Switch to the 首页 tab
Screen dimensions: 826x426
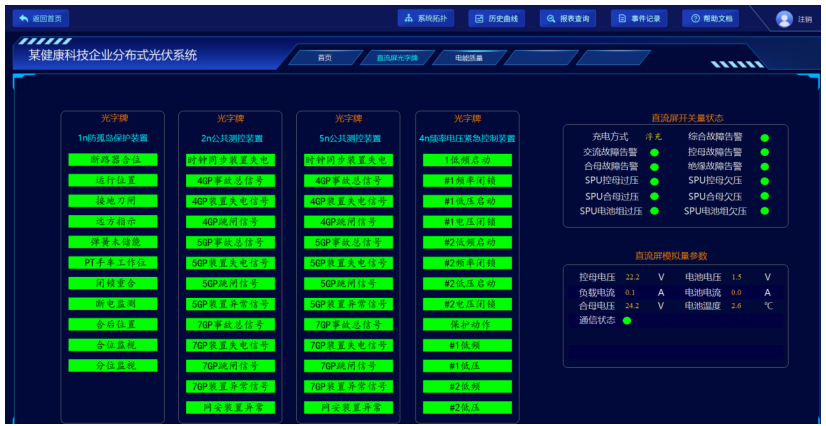tap(325, 58)
